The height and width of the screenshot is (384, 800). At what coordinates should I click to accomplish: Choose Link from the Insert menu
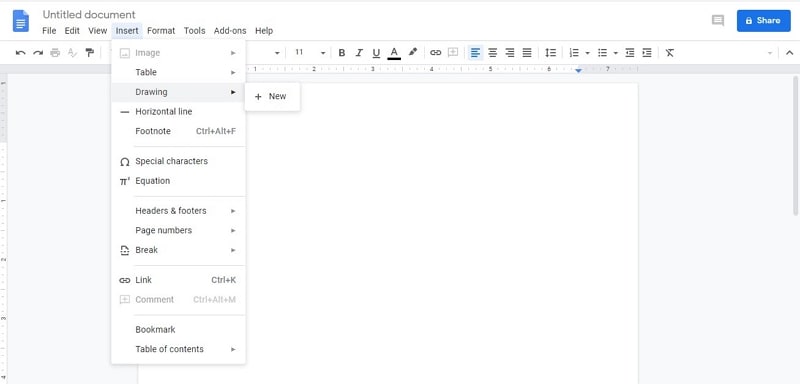[179, 280]
